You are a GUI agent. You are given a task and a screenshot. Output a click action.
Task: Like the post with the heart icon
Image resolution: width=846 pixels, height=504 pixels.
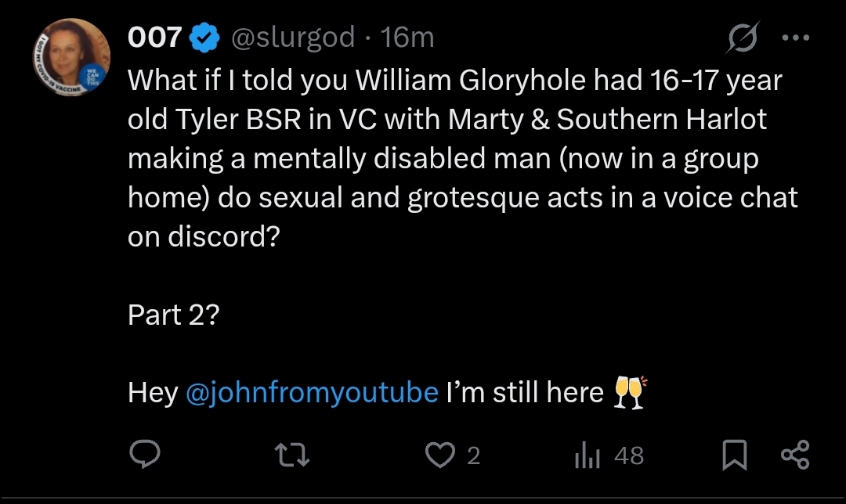pyautogui.click(x=440, y=455)
